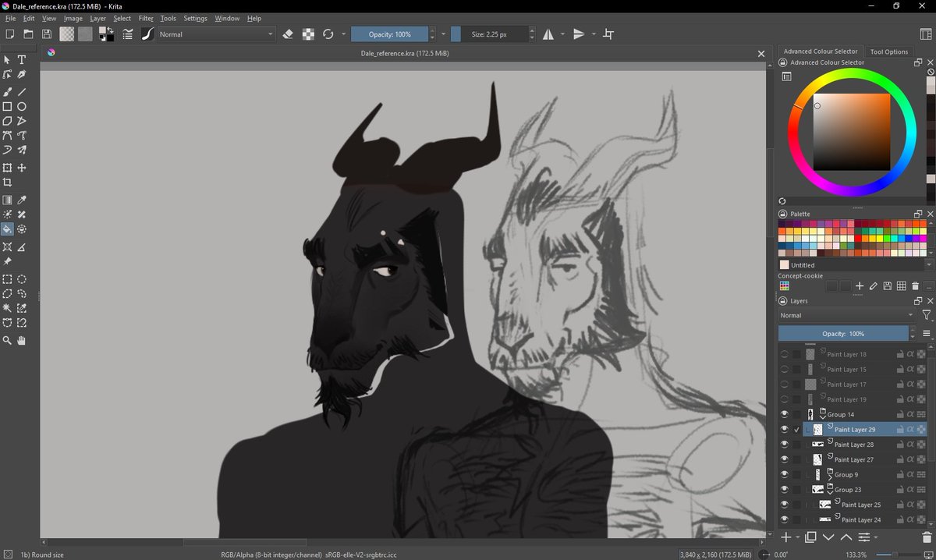Reload the original brush preset
Screen dimensions: 936x560
[x=328, y=34]
